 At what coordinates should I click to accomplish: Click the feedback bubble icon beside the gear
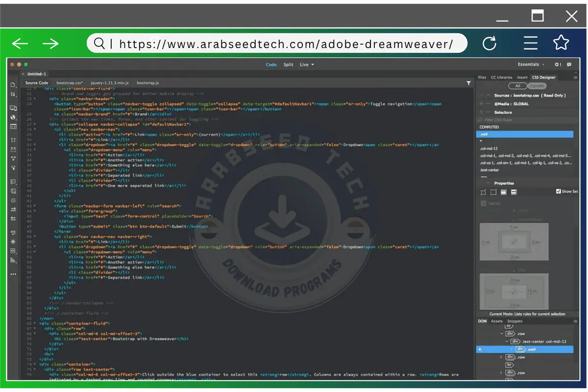pos(569,64)
